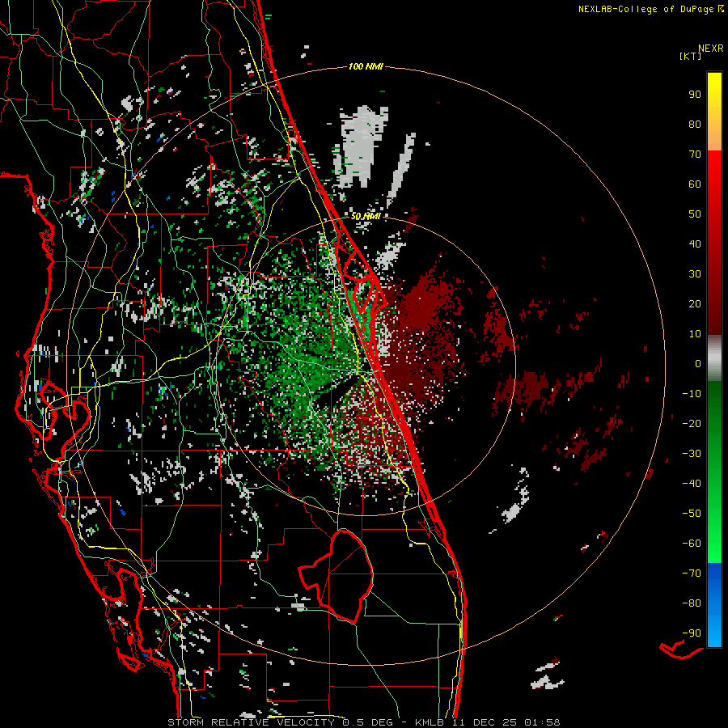Select the 100 NMI range ring label

366,67
